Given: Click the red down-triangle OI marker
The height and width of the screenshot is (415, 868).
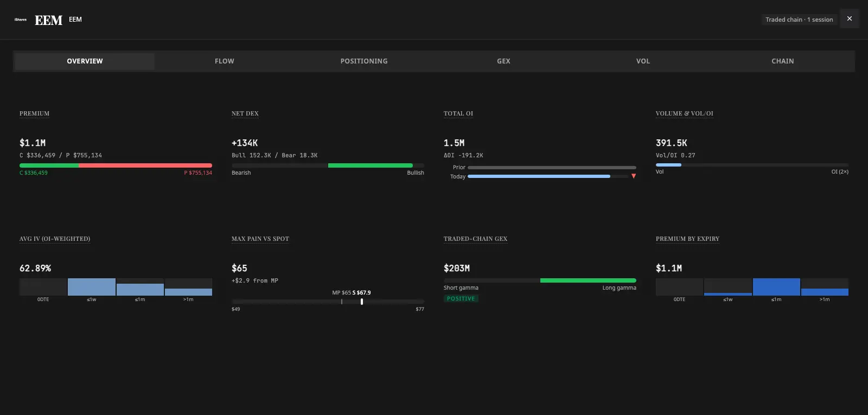Looking at the screenshot, I should point(634,176).
